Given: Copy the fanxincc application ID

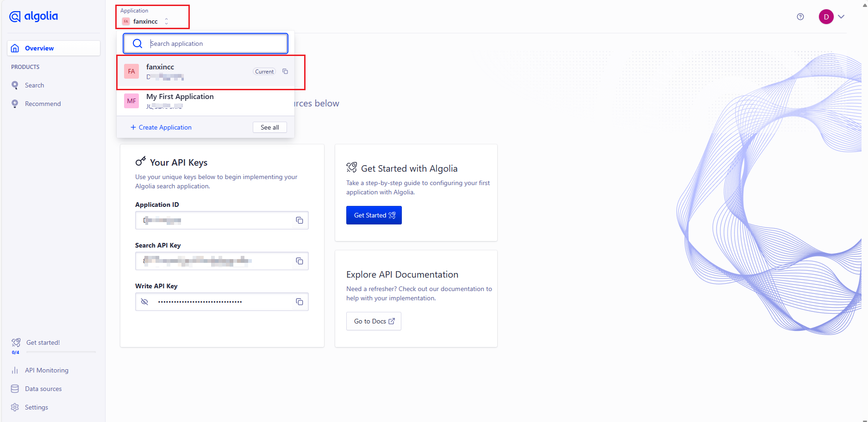Looking at the screenshot, I should pos(285,71).
